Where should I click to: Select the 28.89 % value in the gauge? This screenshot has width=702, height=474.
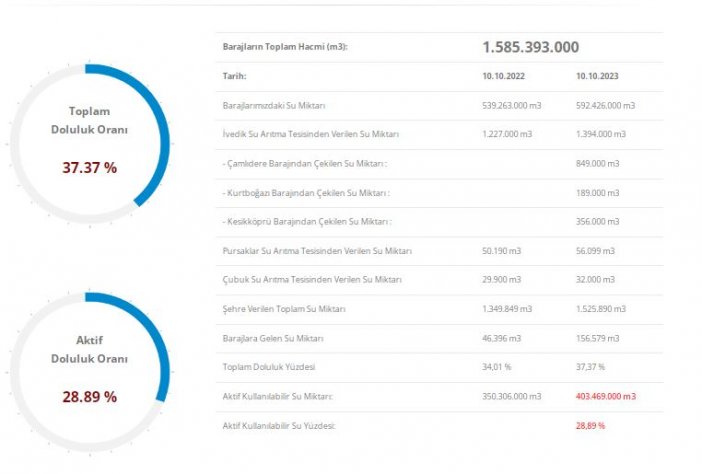click(89, 397)
